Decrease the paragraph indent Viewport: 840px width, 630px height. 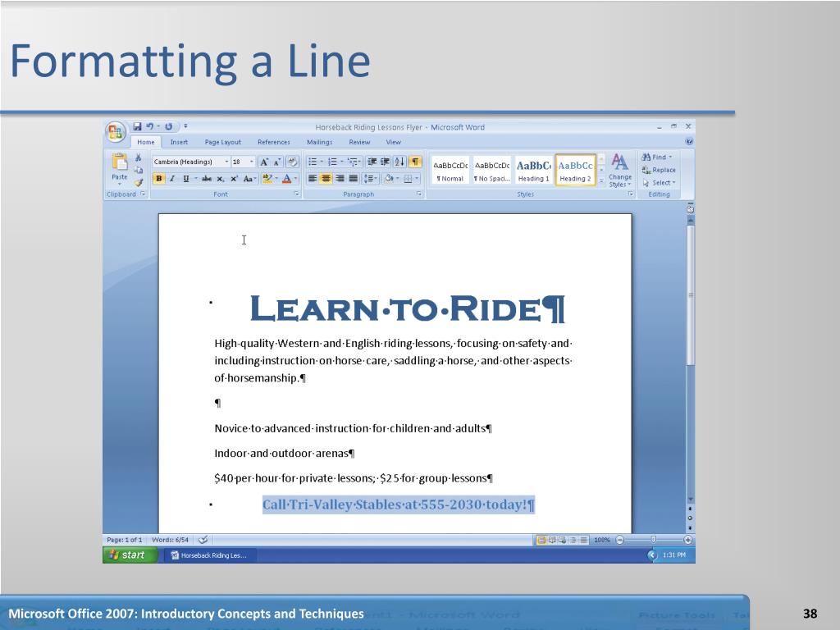[372, 162]
